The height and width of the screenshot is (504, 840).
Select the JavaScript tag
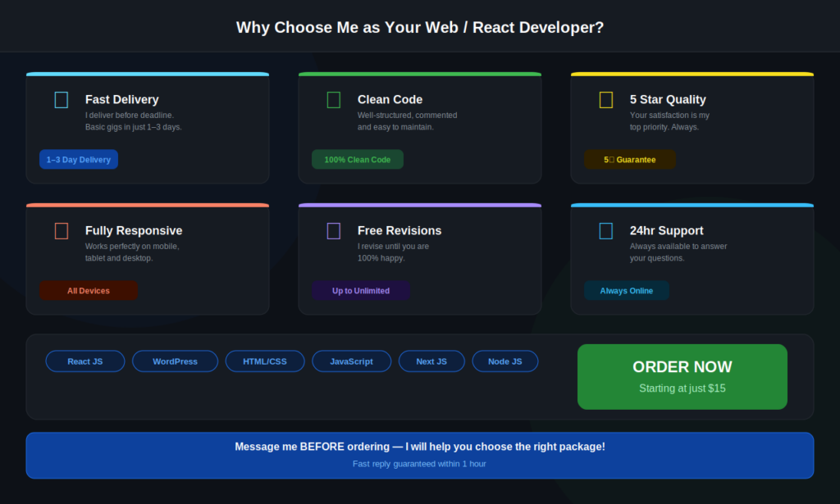[x=351, y=361]
